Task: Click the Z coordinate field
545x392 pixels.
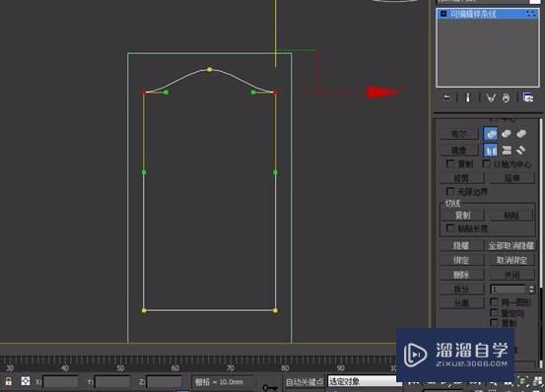Action: (x=164, y=382)
